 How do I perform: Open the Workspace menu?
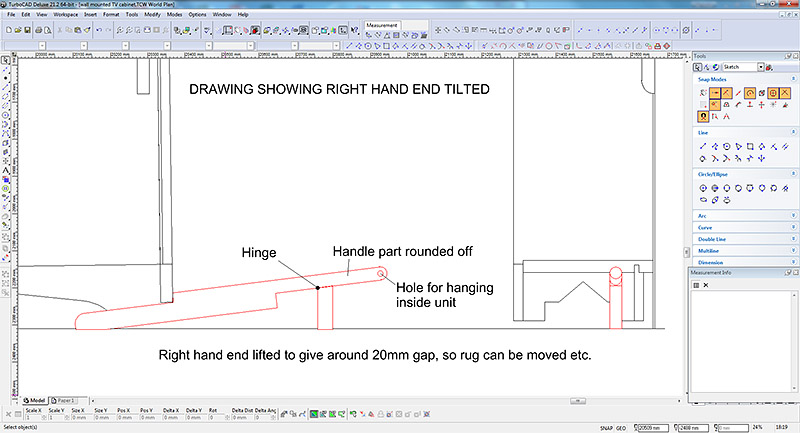pyautogui.click(x=66, y=15)
